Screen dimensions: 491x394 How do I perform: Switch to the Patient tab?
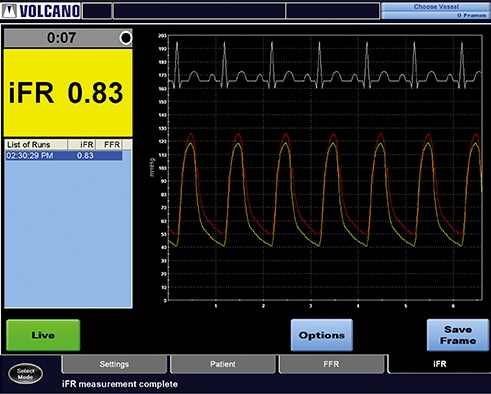(223, 364)
